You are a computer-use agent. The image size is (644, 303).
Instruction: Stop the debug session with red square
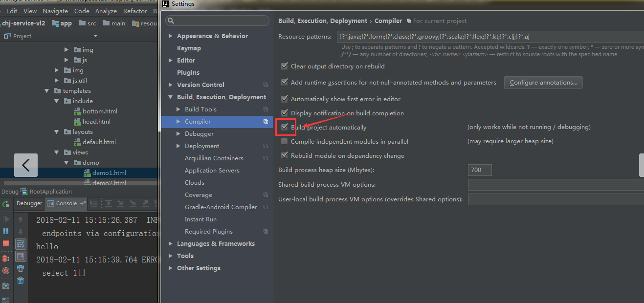click(x=6, y=243)
